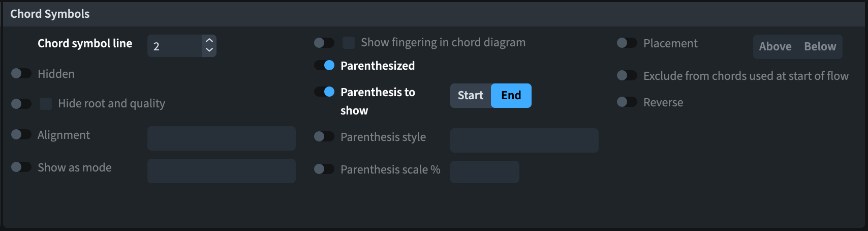Enable Exclude from chords used at start toggle
The height and width of the screenshot is (231, 868).
627,76
